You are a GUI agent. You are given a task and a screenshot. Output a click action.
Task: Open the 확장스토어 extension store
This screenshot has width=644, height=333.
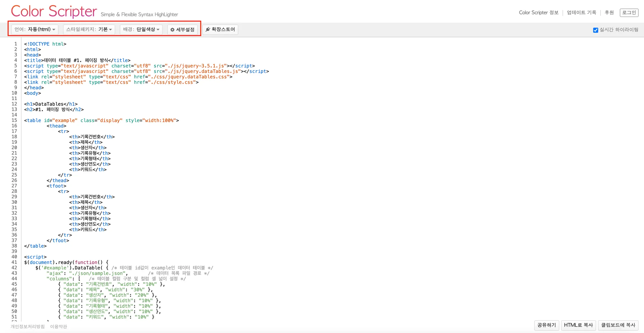coord(220,30)
